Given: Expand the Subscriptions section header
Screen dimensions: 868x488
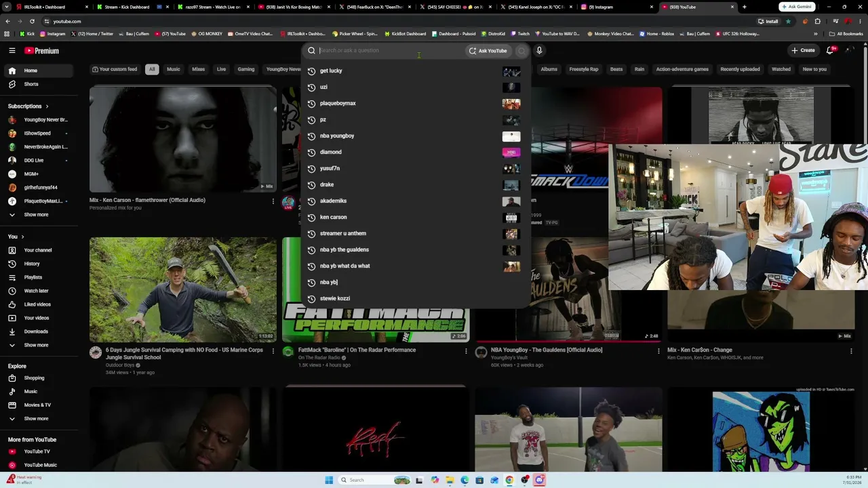Looking at the screenshot, I should pos(28,106).
